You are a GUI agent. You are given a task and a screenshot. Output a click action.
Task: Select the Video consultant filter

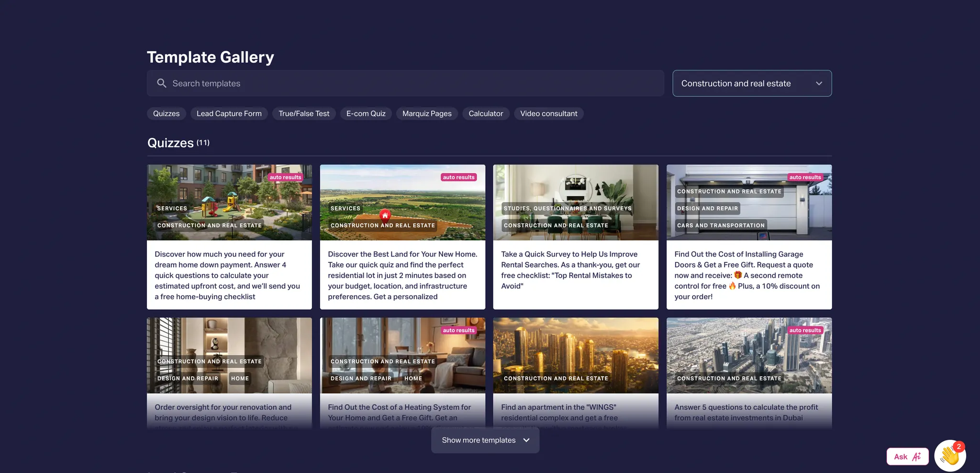point(548,113)
